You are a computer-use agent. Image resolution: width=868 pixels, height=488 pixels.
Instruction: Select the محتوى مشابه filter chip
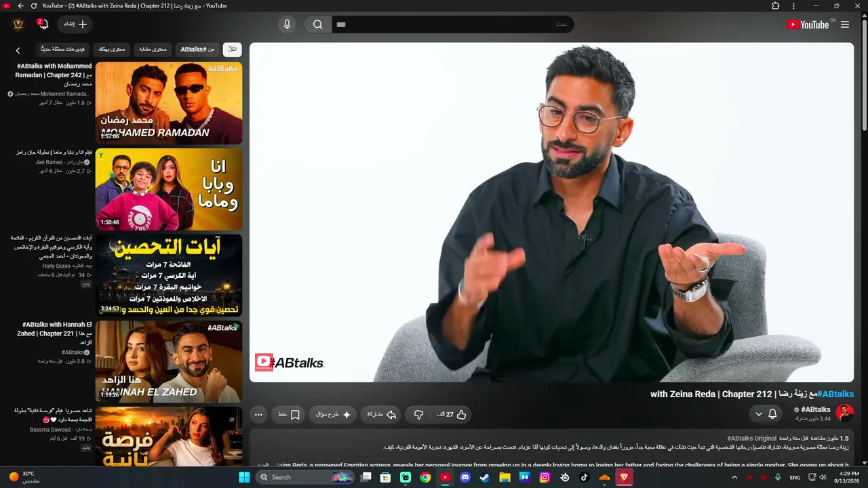click(153, 49)
